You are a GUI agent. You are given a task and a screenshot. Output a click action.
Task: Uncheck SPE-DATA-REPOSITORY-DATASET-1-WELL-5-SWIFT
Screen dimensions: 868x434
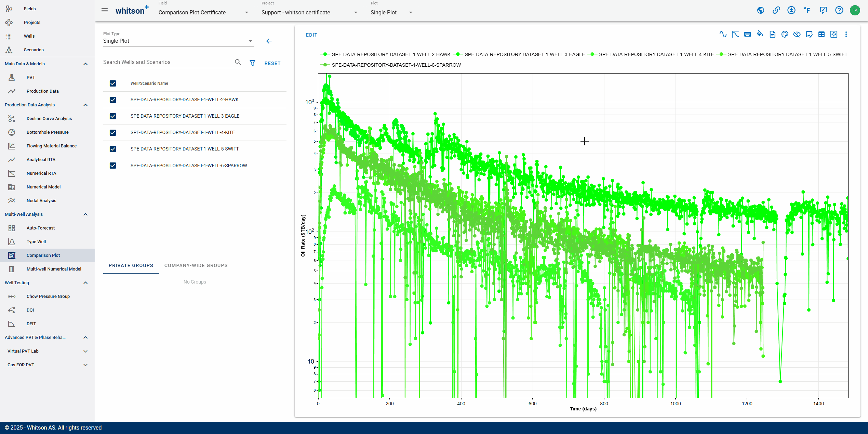click(x=112, y=148)
